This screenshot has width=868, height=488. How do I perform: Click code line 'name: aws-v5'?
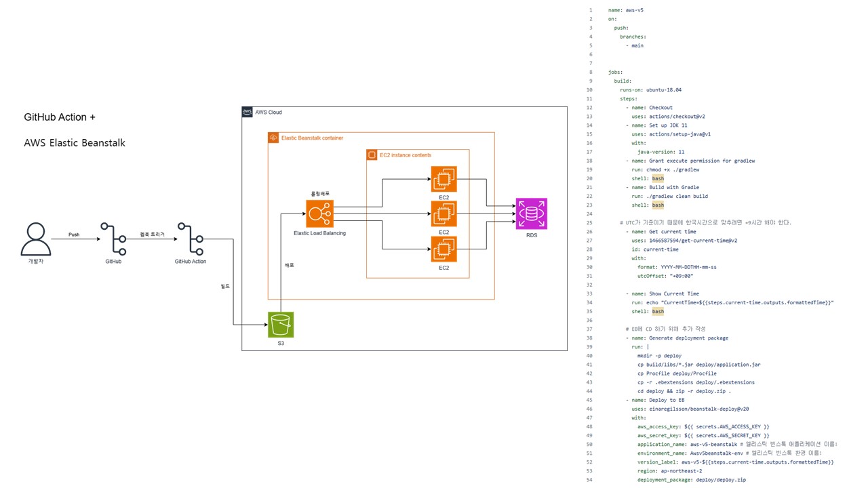(x=625, y=10)
